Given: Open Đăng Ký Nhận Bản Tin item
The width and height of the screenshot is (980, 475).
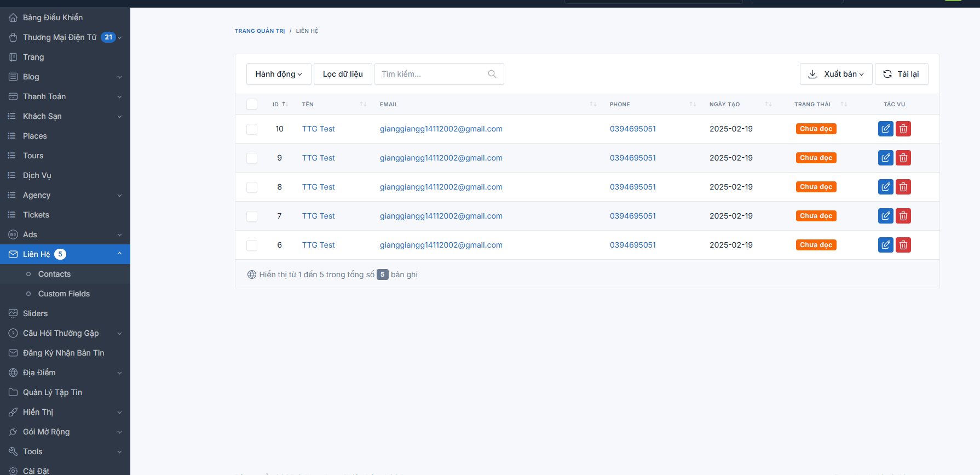Looking at the screenshot, I should (x=65, y=353).
